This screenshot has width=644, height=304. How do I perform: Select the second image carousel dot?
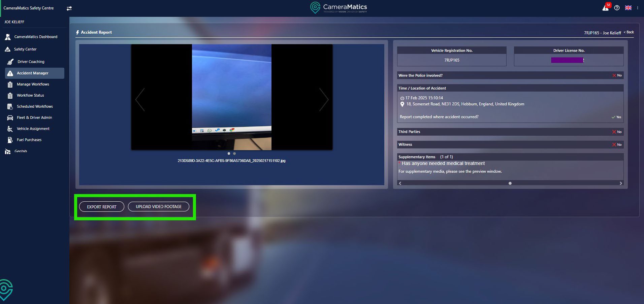point(234,154)
